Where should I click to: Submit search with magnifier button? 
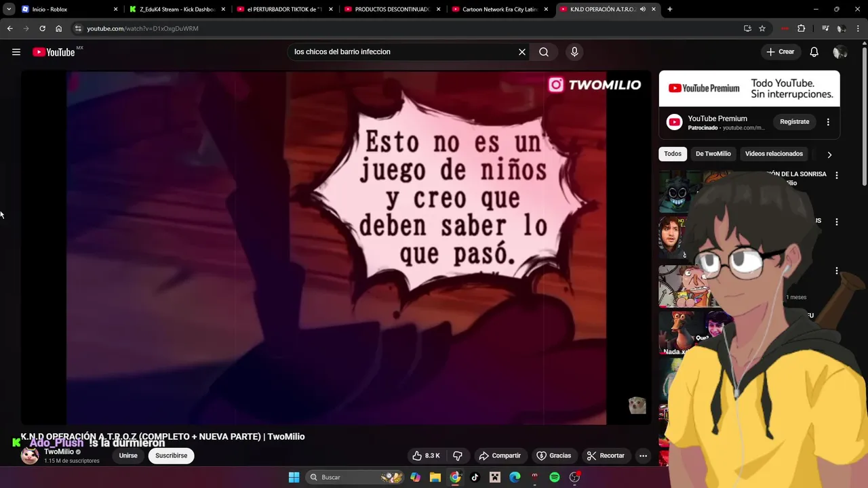[544, 52]
